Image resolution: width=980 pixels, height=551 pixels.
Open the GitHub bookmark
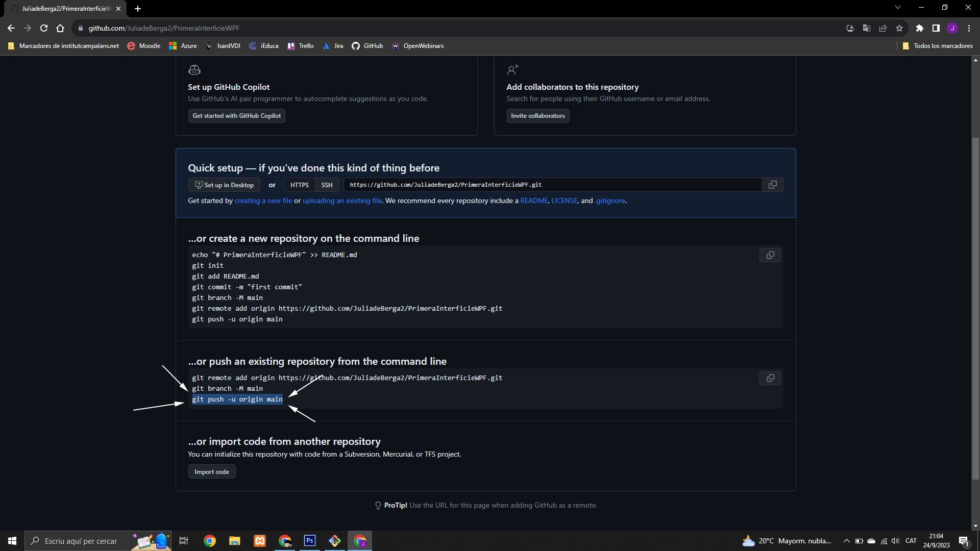tap(367, 46)
